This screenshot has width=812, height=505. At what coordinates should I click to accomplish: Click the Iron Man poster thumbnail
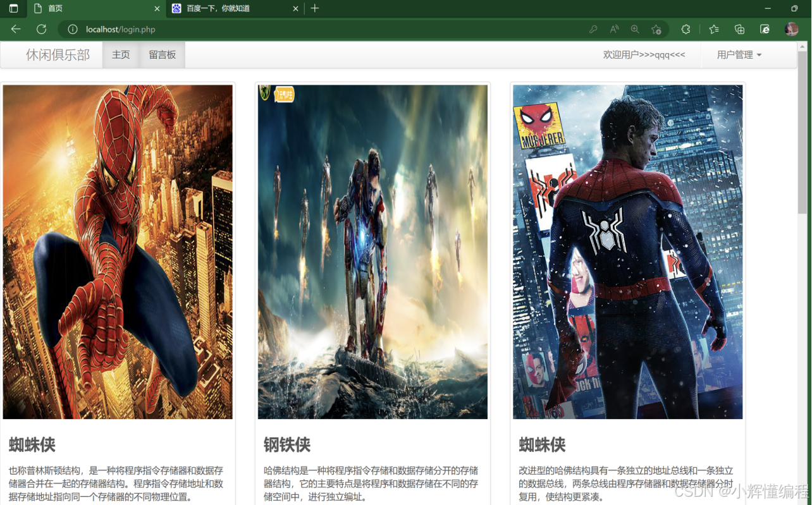[x=372, y=252]
